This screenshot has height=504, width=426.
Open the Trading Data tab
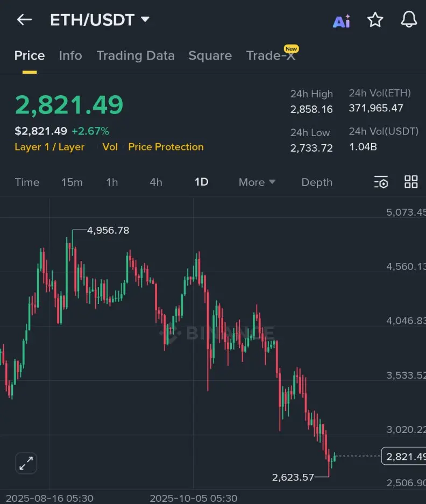136,55
